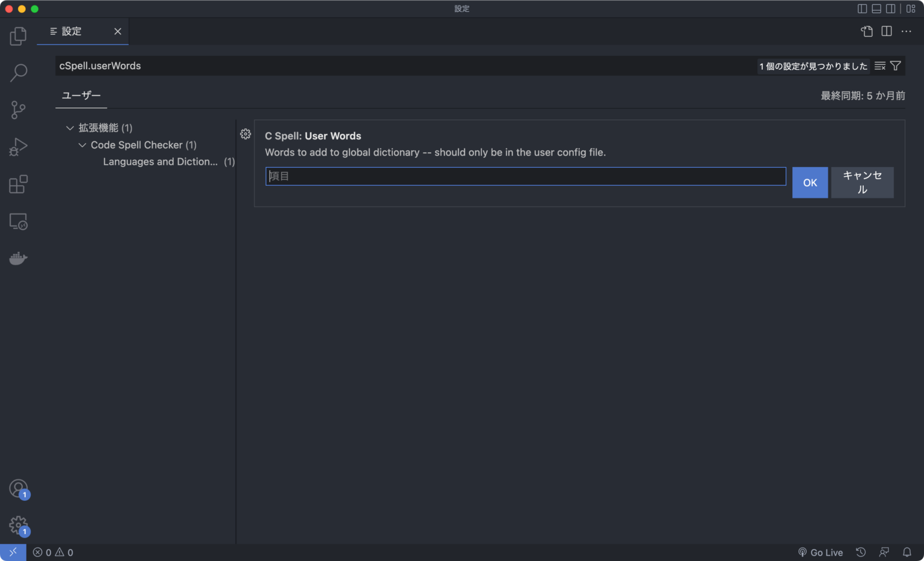Show notifications from the status bar bell

pos(907,551)
